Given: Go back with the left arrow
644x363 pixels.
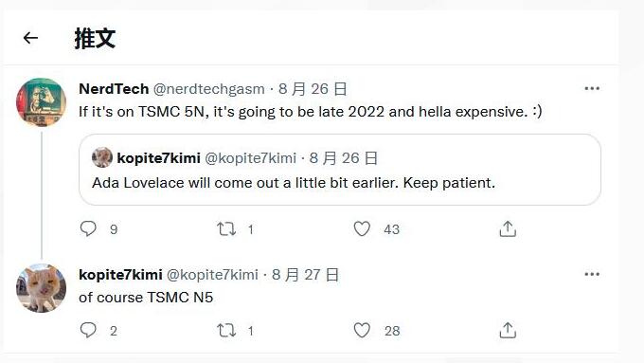Looking at the screenshot, I should [30, 38].
